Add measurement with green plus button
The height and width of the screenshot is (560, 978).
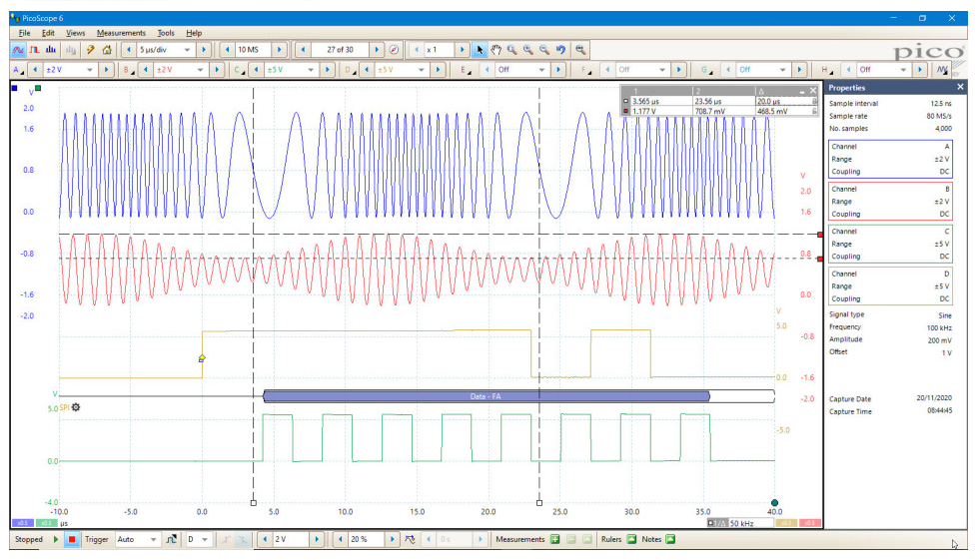point(555,539)
